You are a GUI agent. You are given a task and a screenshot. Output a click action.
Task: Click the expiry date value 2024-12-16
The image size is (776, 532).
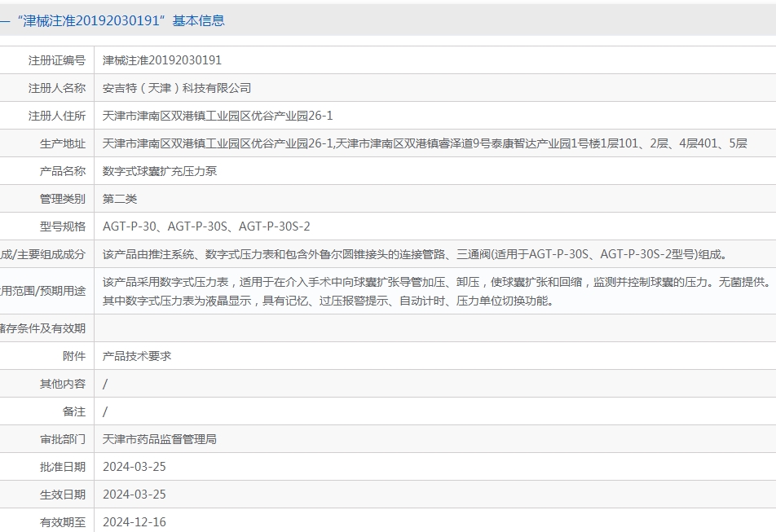click(134, 522)
